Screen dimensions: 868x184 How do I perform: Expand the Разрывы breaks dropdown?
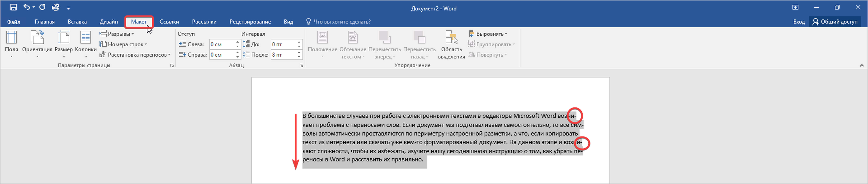click(117, 34)
